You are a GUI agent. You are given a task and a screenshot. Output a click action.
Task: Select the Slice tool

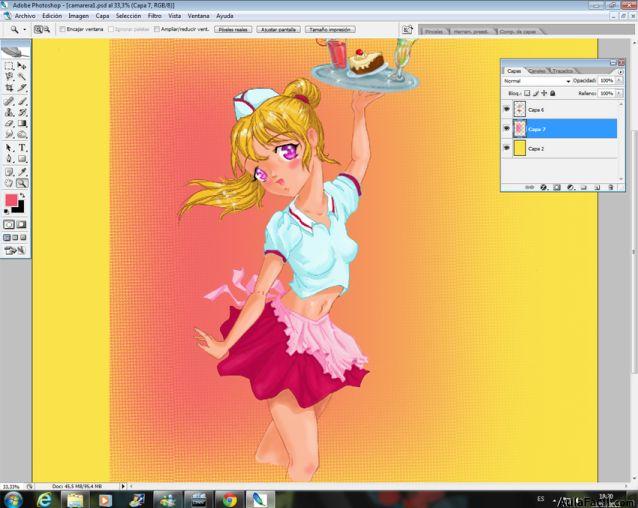coord(22,87)
